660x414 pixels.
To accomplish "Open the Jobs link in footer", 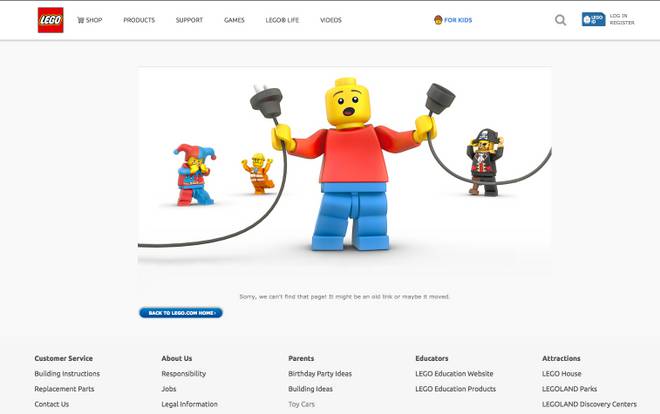I will click(x=169, y=389).
